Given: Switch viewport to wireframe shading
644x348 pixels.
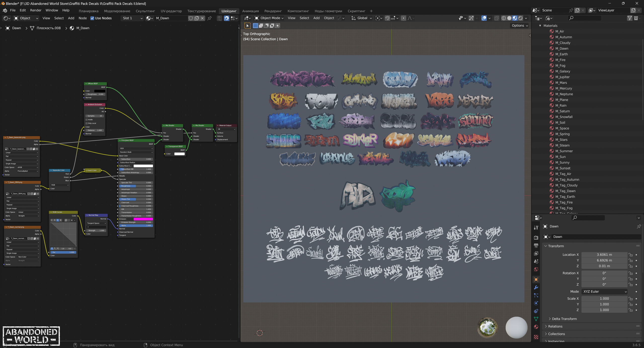Looking at the screenshot, I should click(x=504, y=18).
